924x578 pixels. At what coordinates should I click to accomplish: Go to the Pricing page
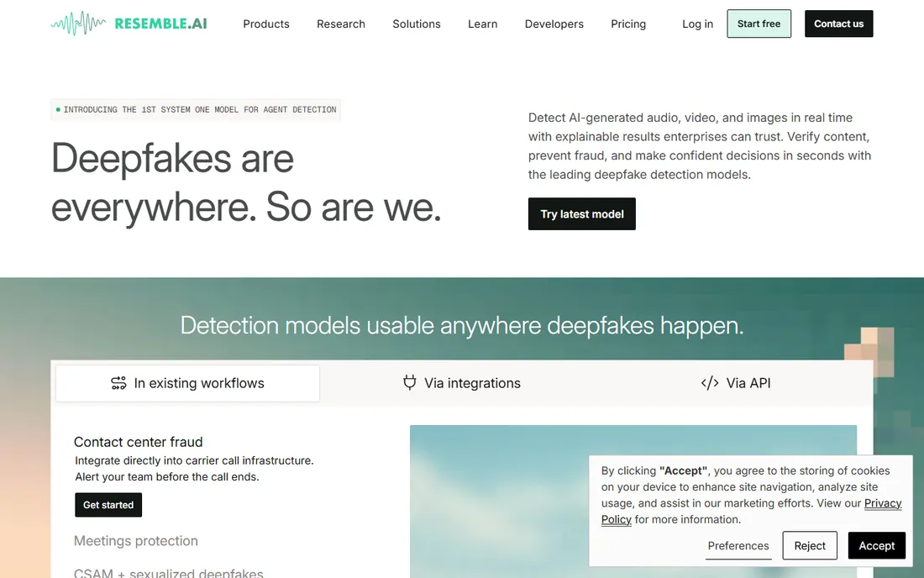click(628, 24)
